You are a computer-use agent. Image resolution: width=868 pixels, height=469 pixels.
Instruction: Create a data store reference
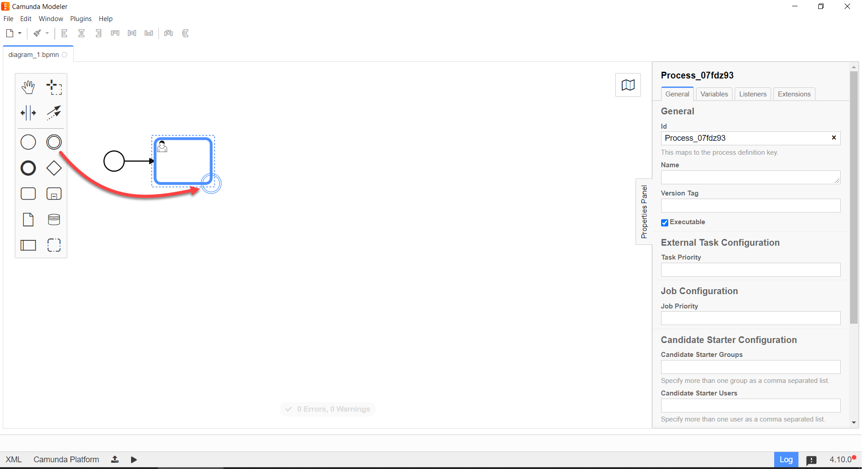pos(54,220)
